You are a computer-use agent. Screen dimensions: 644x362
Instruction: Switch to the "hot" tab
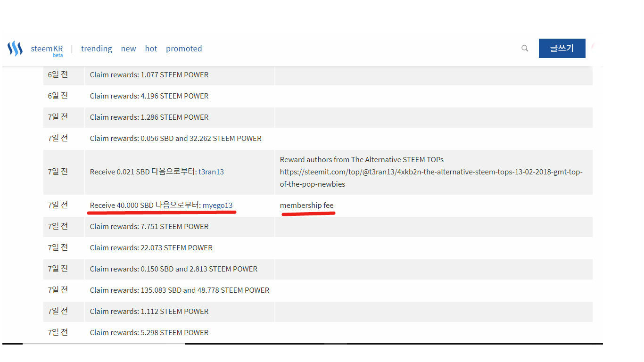click(151, 49)
